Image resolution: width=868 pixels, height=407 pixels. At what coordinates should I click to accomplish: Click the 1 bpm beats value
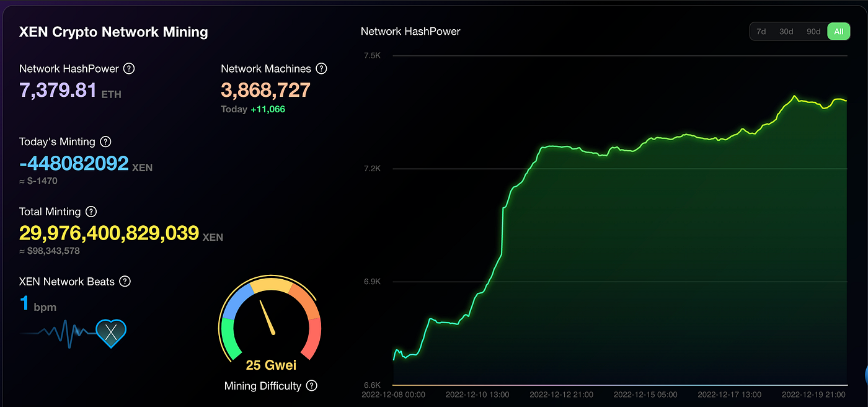tap(38, 303)
